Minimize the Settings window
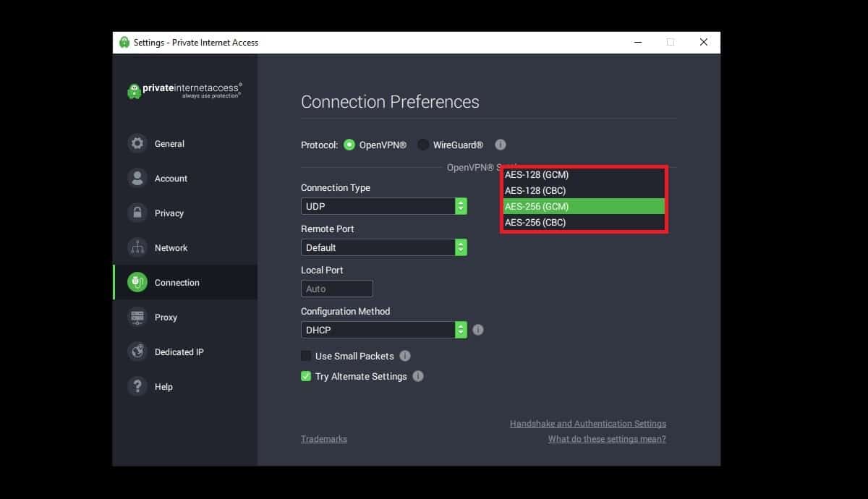 [x=637, y=42]
